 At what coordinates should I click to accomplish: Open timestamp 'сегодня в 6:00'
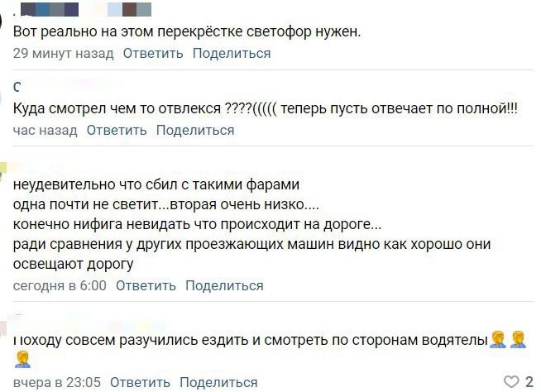[60, 285]
